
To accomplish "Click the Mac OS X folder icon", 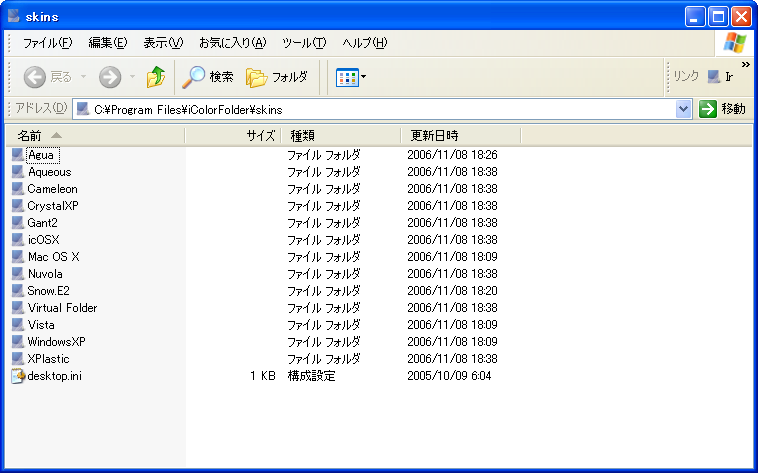I will pos(18,256).
